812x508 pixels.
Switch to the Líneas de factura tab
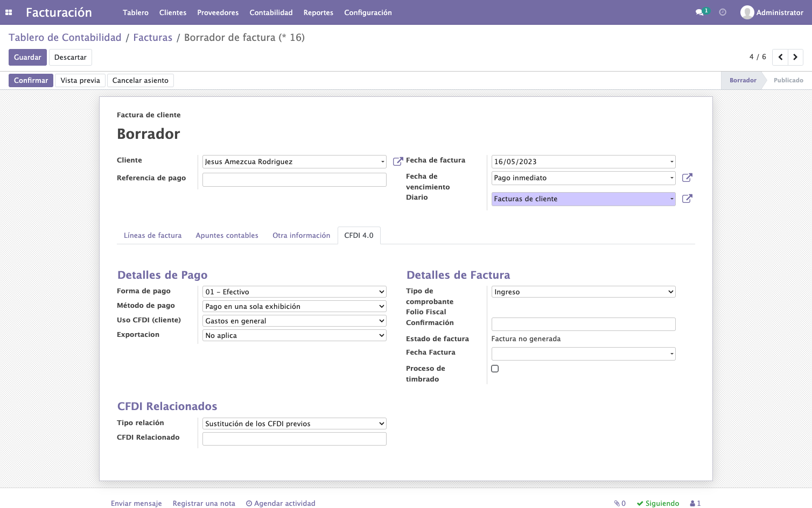[152, 235]
